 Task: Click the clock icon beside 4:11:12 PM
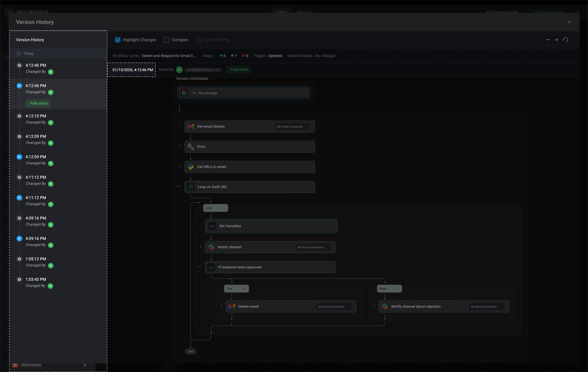19,177
